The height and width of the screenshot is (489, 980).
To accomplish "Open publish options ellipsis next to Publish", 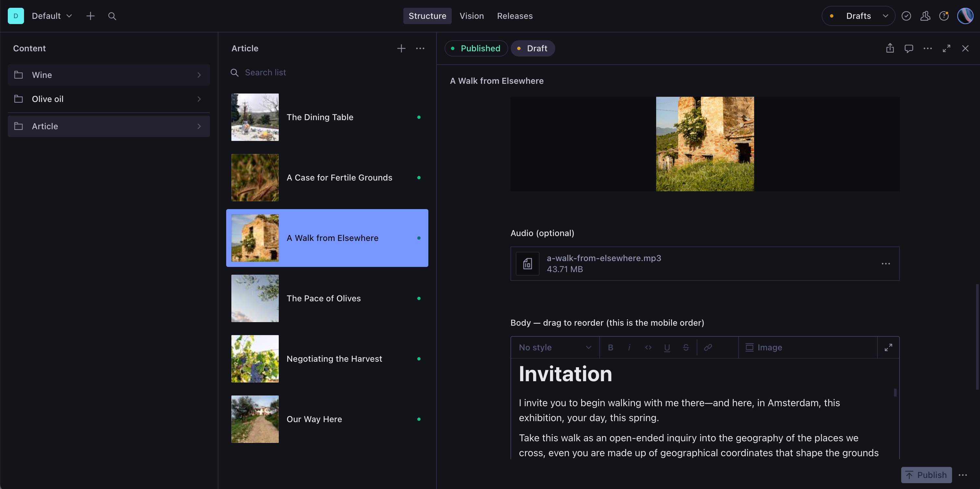I will tap(963, 475).
